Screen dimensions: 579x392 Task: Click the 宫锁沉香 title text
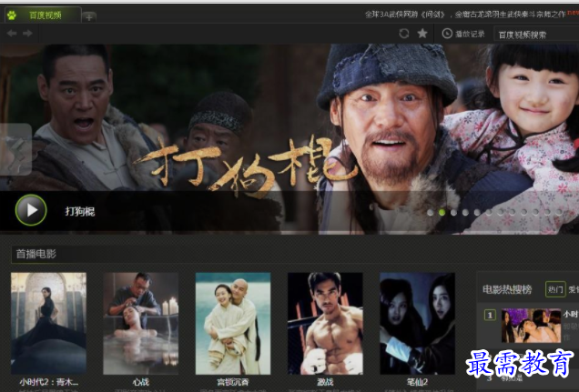(x=233, y=382)
